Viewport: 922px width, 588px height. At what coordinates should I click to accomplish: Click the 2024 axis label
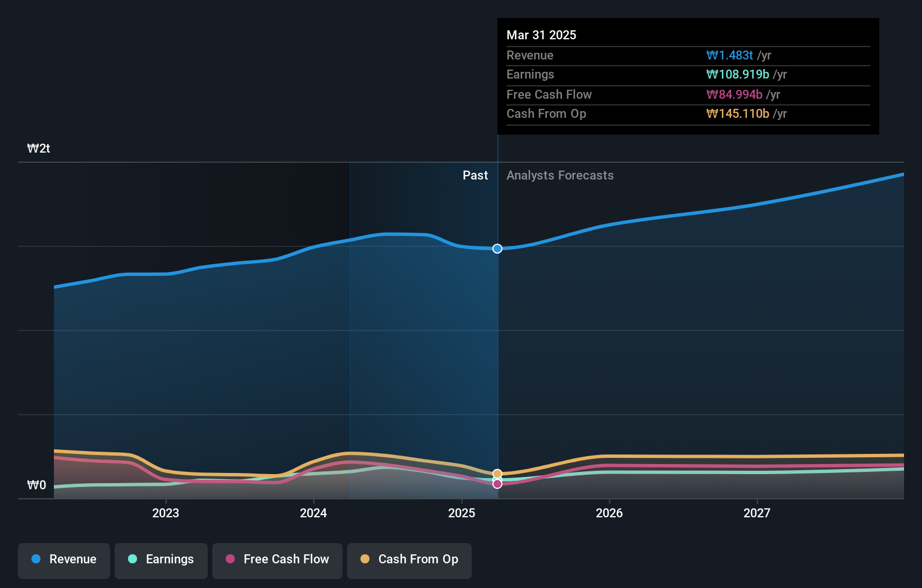click(313, 513)
